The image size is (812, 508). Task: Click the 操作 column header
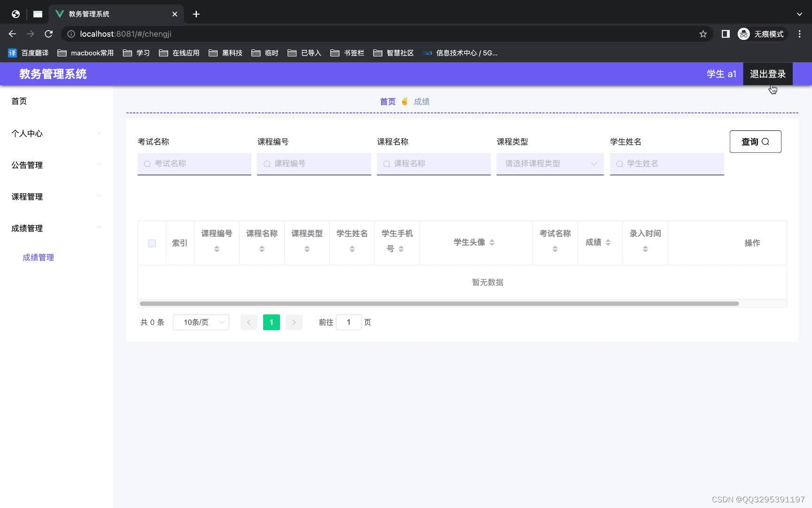752,243
